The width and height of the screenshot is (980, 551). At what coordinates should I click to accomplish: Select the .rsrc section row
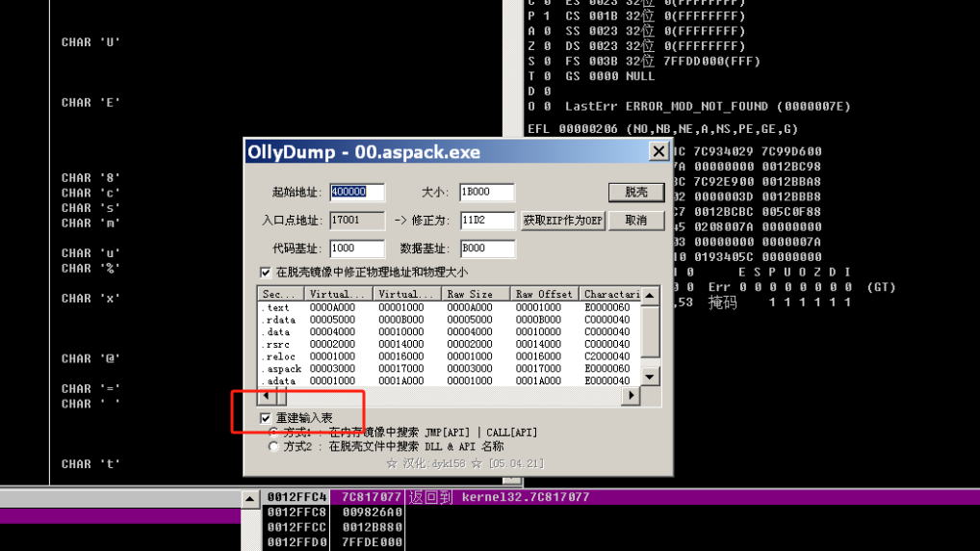(x=450, y=344)
